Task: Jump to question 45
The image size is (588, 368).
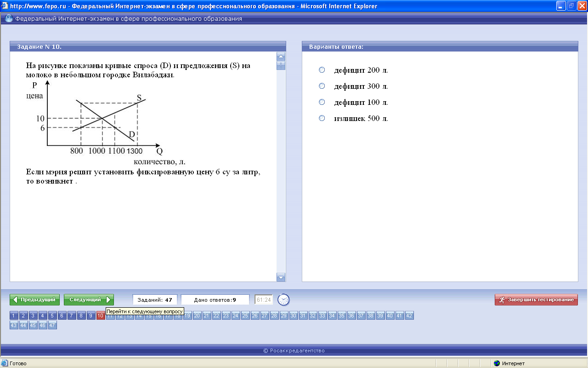Action: (x=33, y=325)
